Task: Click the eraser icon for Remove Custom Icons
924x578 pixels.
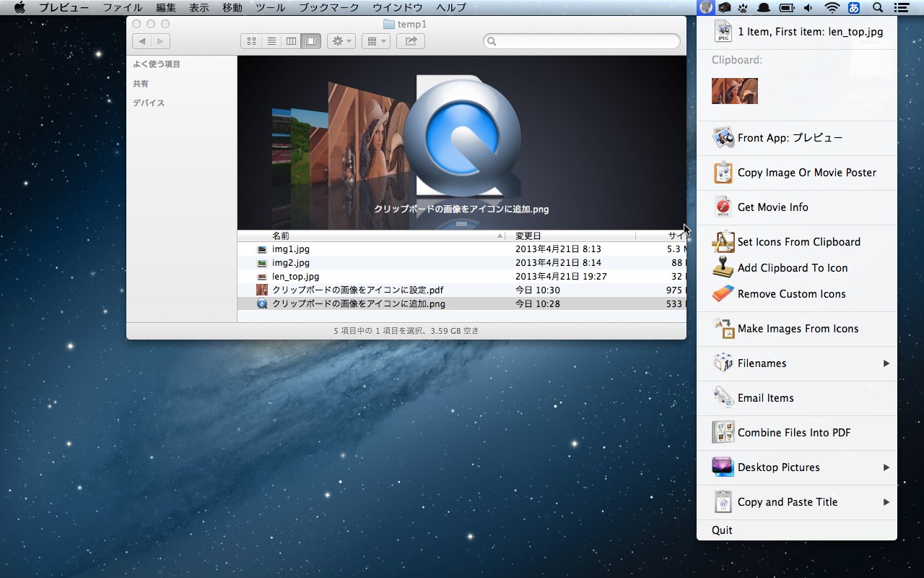Action: click(723, 294)
